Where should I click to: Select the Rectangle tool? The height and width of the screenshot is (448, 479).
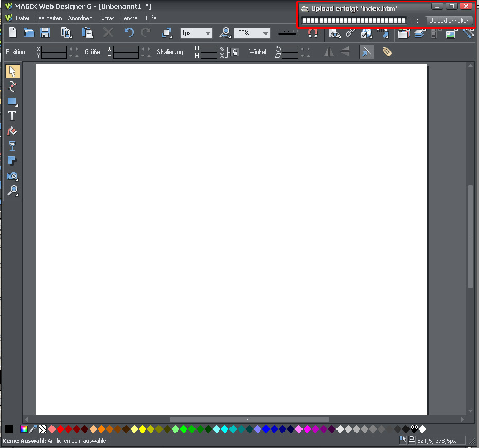[x=12, y=101]
